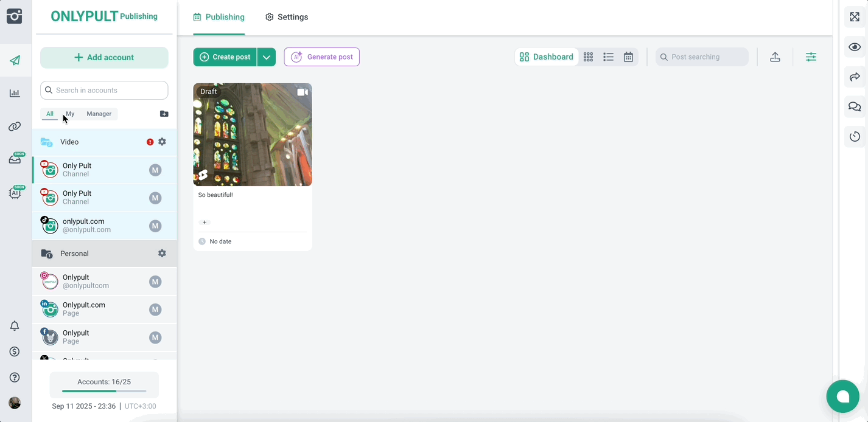Click the add folder icon in accounts panel
This screenshot has width=868, height=422.
point(164,114)
